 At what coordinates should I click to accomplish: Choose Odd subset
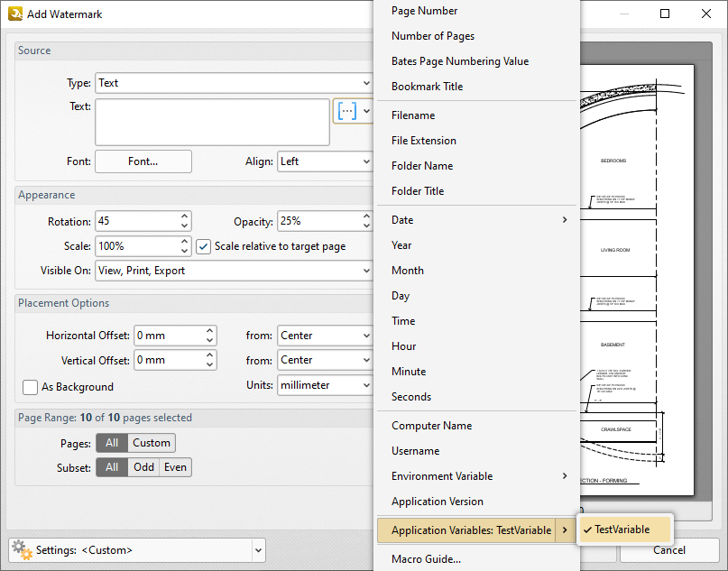coord(144,467)
